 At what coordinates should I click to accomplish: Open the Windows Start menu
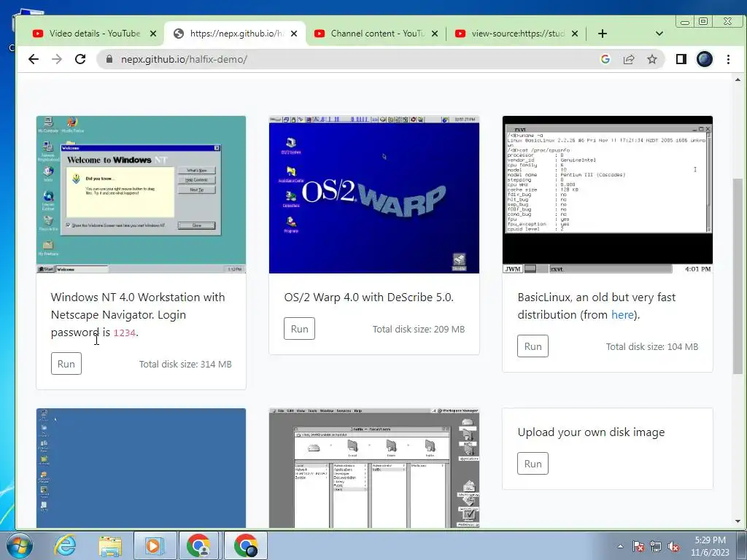click(x=20, y=545)
